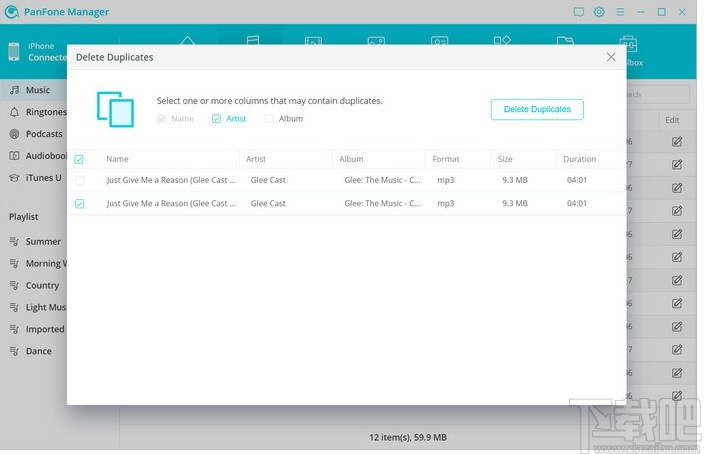The image size is (704, 454).
Task: Click the edit icon in the seventh background row
Action: (x=677, y=281)
